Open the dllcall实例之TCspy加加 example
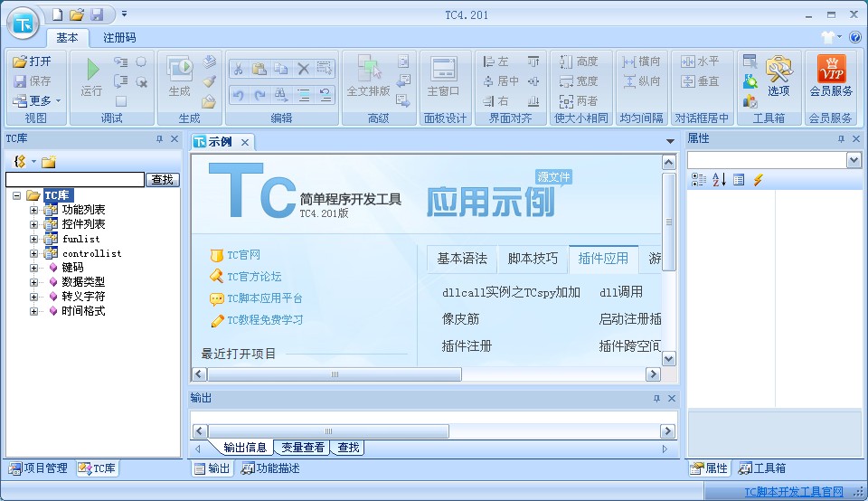This screenshot has height=501, width=868. pyautogui.click(x=511, y=292)
